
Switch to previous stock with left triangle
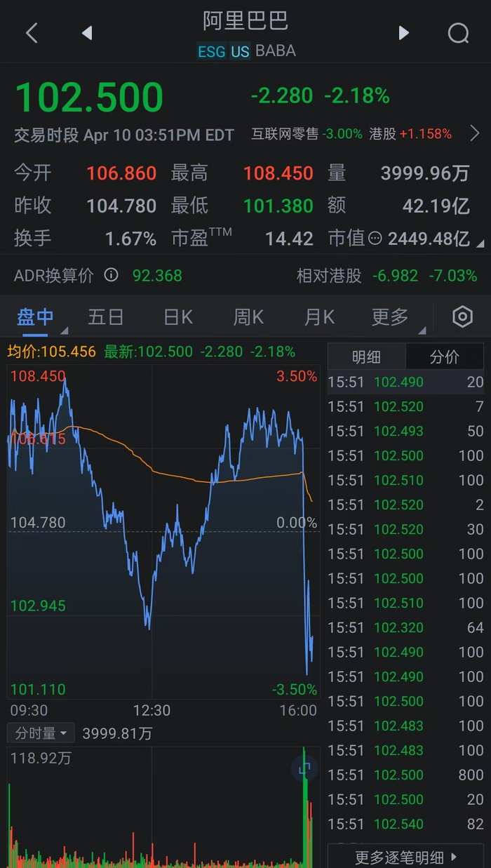tap(87, 33)
